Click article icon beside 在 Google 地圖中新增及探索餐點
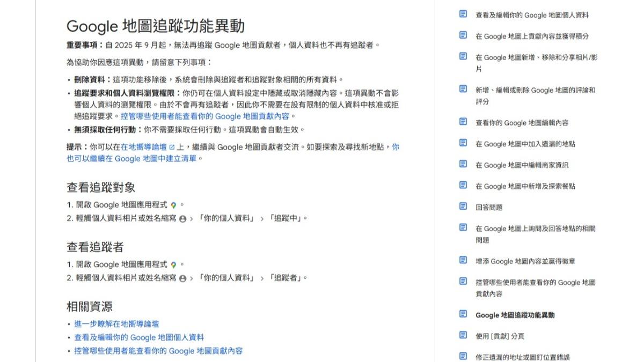This screenshot has width=644, height=362. (463, 186)
